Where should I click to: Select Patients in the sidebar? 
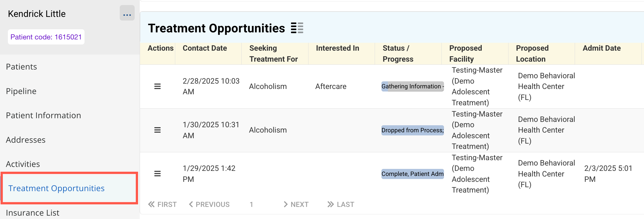pos(21,67)
